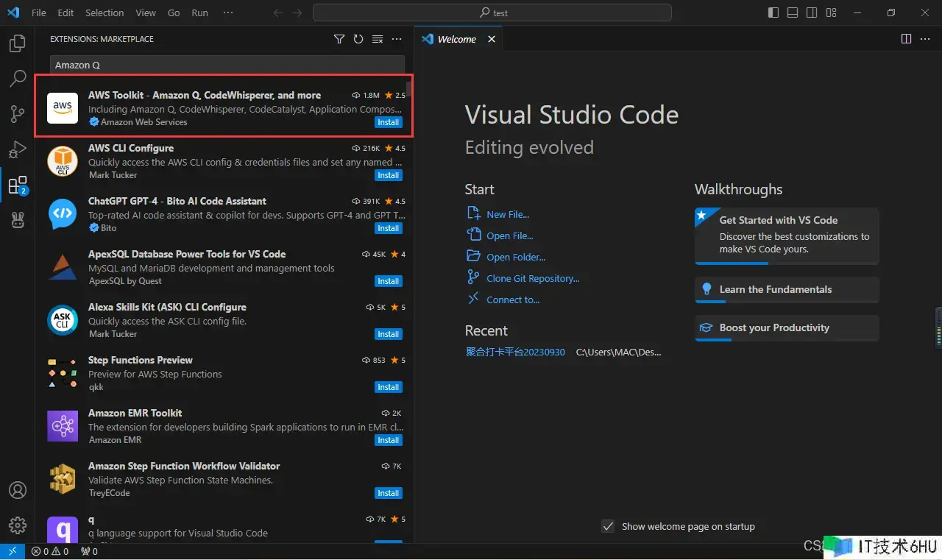Click the AWS Toolkit extension icon
This screenshot has height=560, width=942.
click(63, 108)
